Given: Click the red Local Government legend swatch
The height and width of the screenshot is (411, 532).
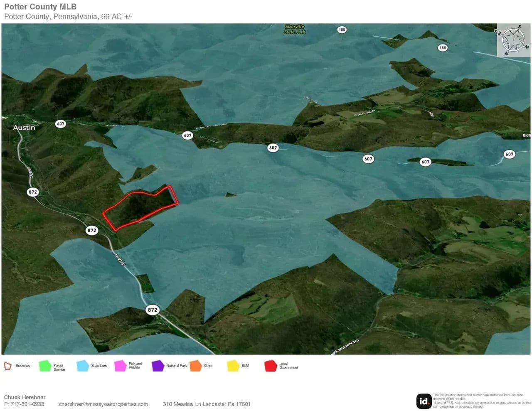Looking at the screenshot, I should tap(271, 366).
